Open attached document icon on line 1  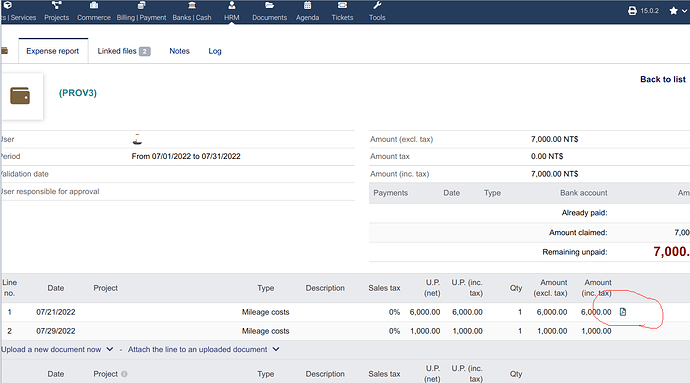[x=623, y=312]
